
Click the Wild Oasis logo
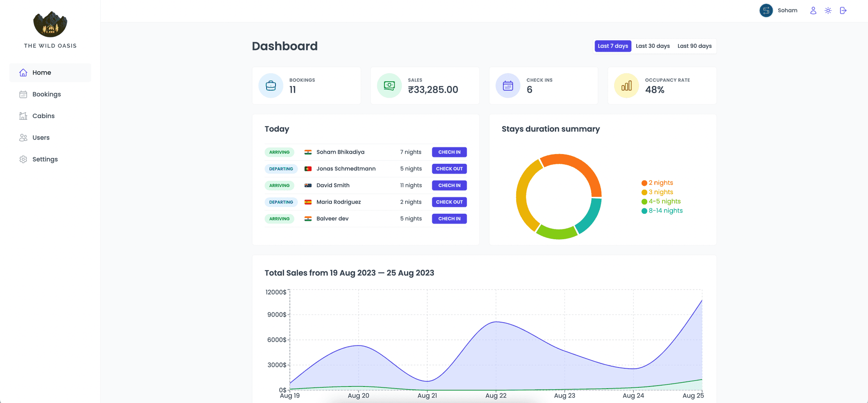click(x=50, y=25)
